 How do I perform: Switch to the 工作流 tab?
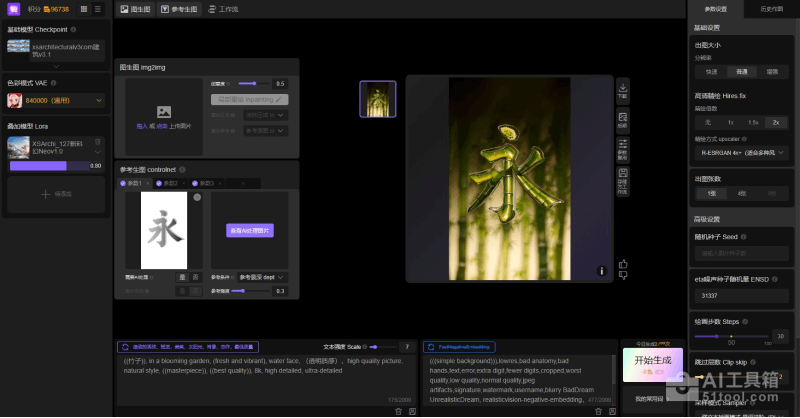click(226, 8)
